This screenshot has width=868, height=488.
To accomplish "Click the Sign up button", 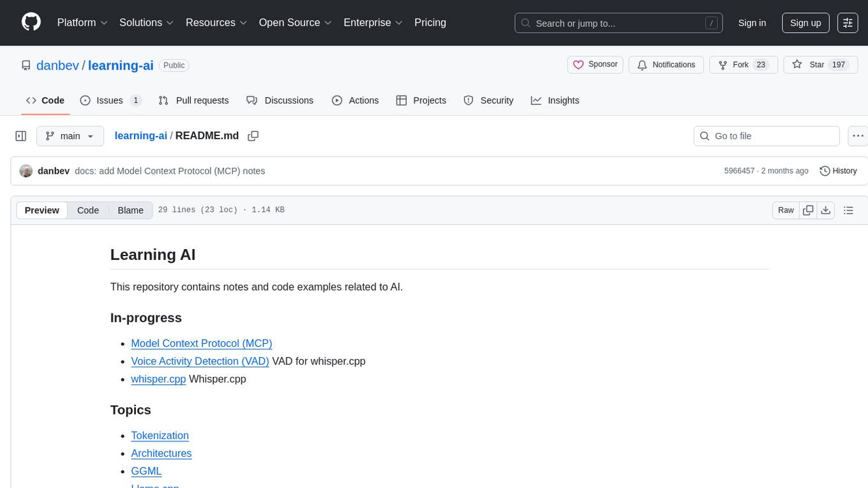I will pyautogui.click(x=805, y=23).
